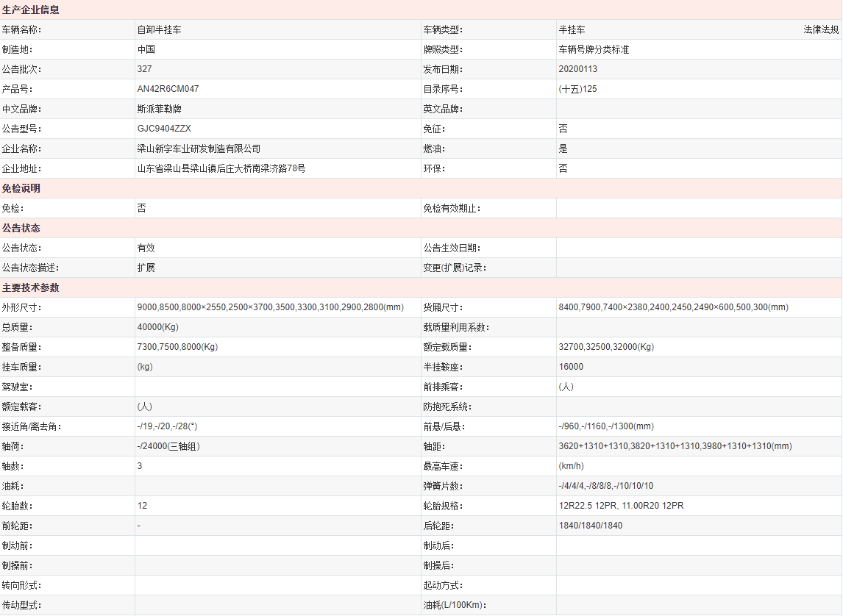Click the 公告状态 value 有效
Viewport: 843px width, 616px height.
point(142,248)
